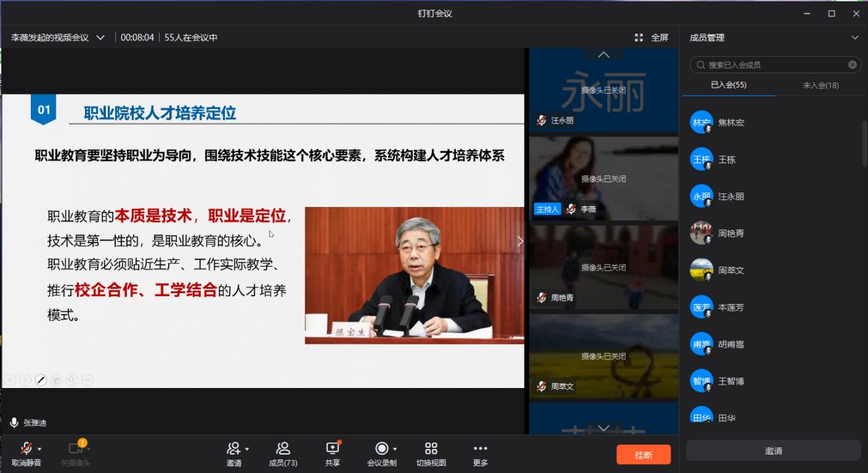Open dropdown arrow beside 会议录制
The image size is (868, 473).
coord(395,449)
